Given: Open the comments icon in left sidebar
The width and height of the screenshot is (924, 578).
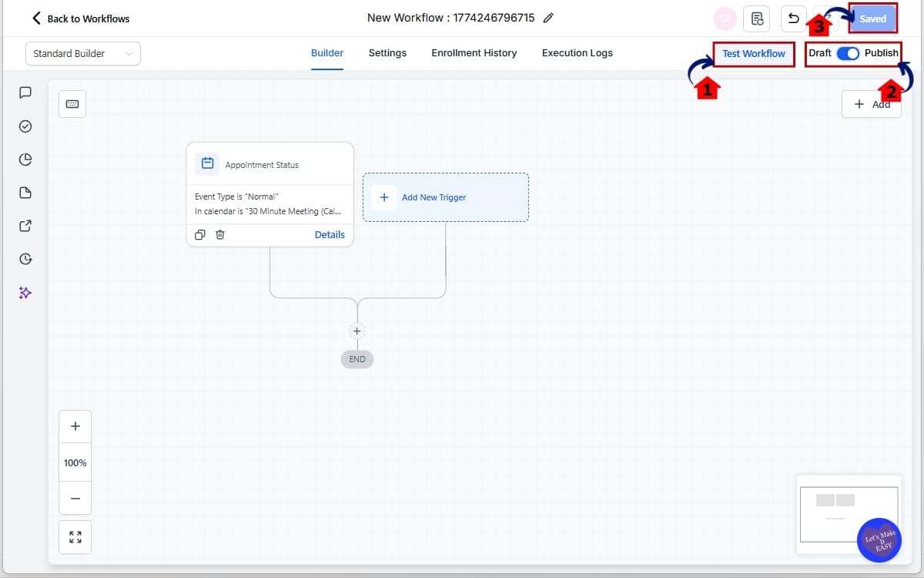Looking at the screenshot, I should (25, 92).
